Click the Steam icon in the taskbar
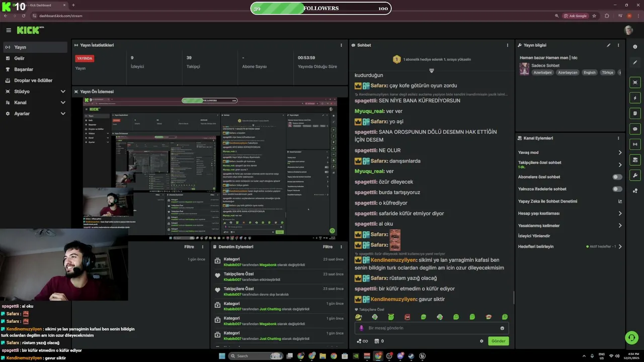The image size is (644, 362). click(x=411, y=356)
